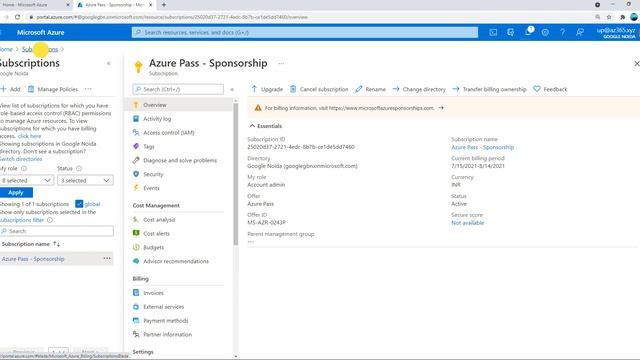Open the billing information banner arrow
The width and height of the screenshot is (640, 360).
441,108
